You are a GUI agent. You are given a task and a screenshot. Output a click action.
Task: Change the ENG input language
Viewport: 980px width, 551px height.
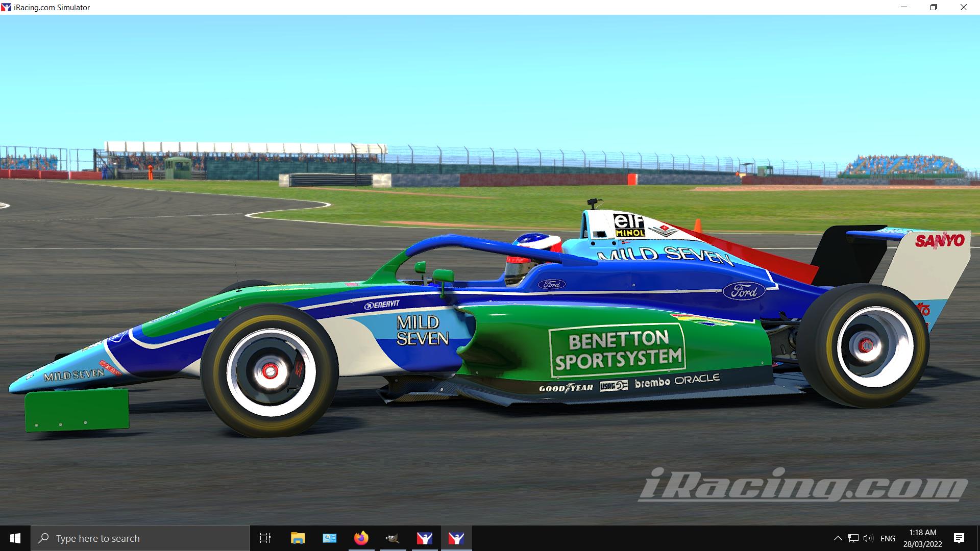(x=888, y=538)
